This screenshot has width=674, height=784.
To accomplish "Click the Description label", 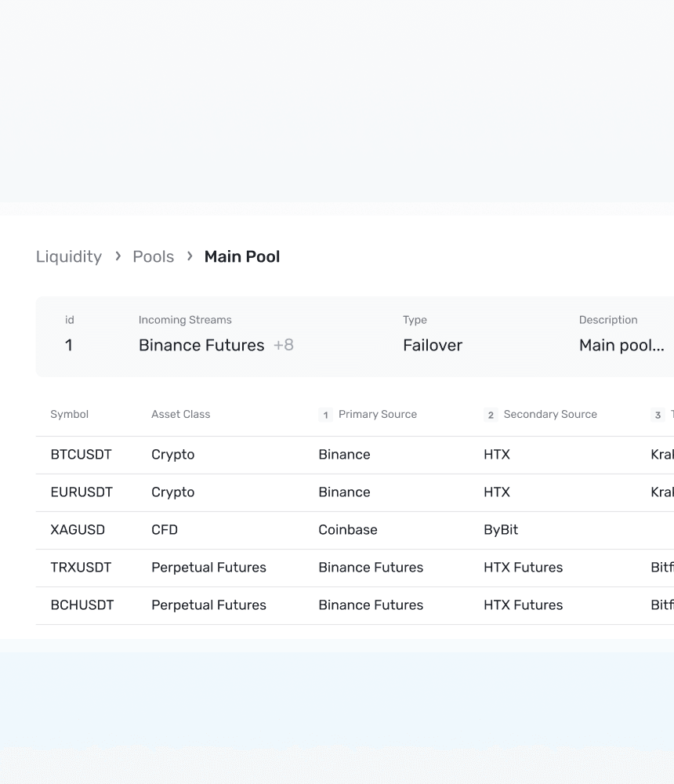I will [x=608, y=320].
